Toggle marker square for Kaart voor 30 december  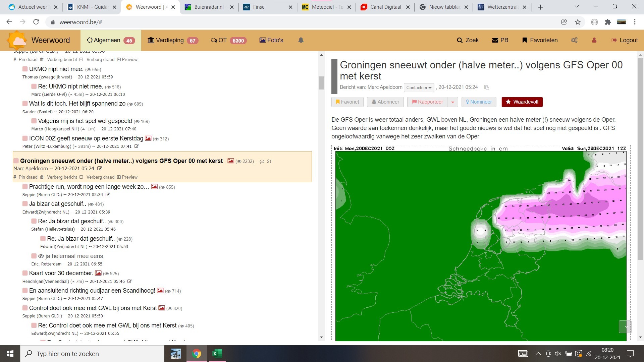[x=25, y=273]
